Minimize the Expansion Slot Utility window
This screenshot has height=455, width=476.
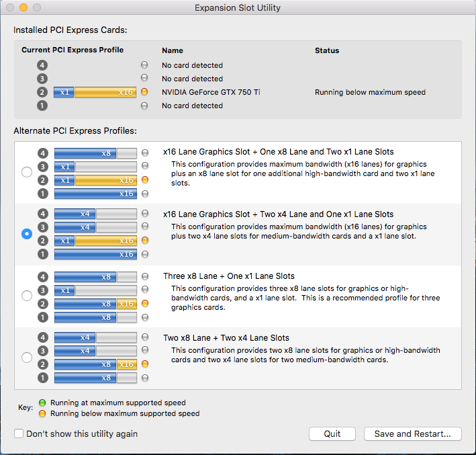(x=23, y=8)
